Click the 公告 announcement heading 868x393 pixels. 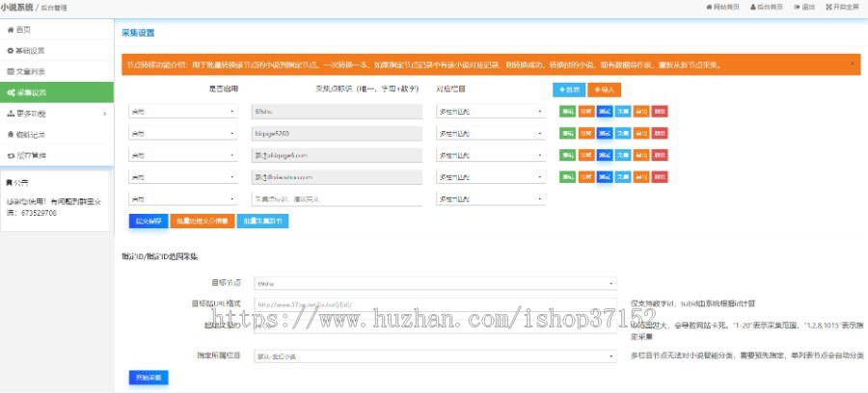click(x=17, y=182)
